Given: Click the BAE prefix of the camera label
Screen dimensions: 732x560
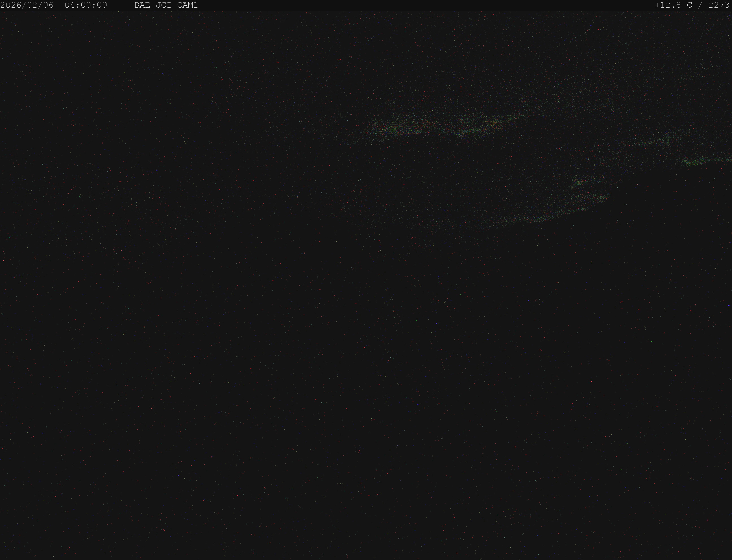Looking at the screenshot, I should (142, 5).
